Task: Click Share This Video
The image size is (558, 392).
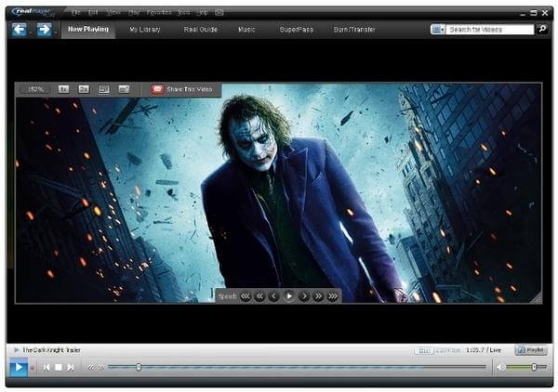Action: 182,89
